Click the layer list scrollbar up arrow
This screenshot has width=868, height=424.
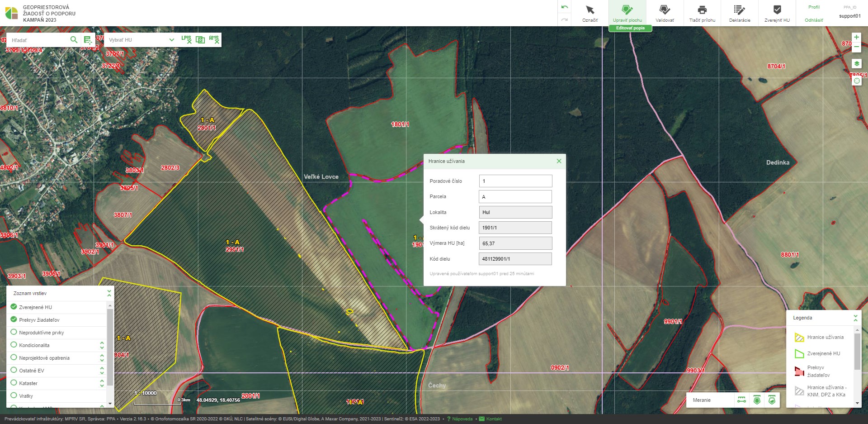coord(110,306)
